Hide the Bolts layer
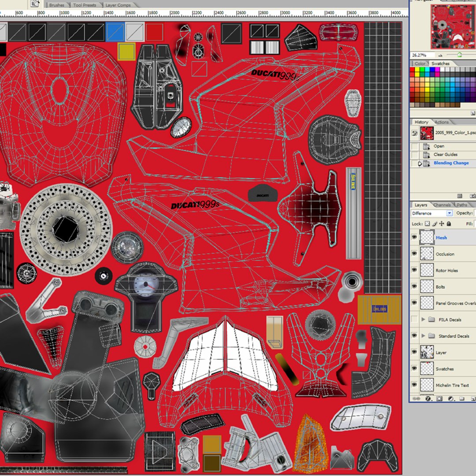Image resolution: width=476 pixels, height=476 pixels. tap(414, 286)
